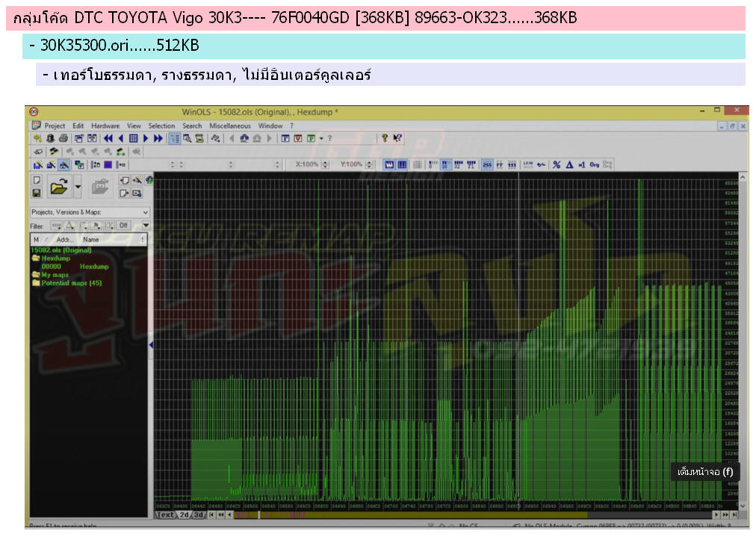The height and width of the screenshot is (537, 756).
Task: Click the x1 factor display icon
Action: pyautogui.click(x=582, y=165)
